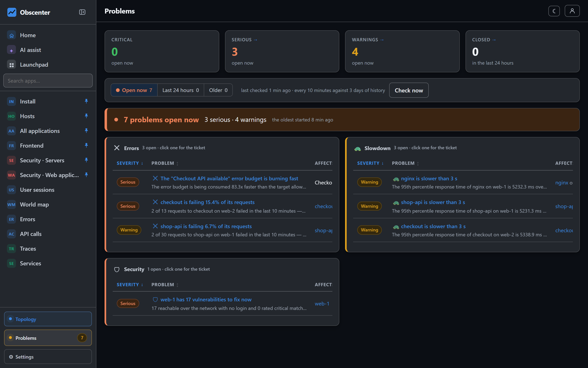The width and height of the screenshot is (588, 368).
Task: Unpin Frontend using its pin icon
Action: click(86, 146)
